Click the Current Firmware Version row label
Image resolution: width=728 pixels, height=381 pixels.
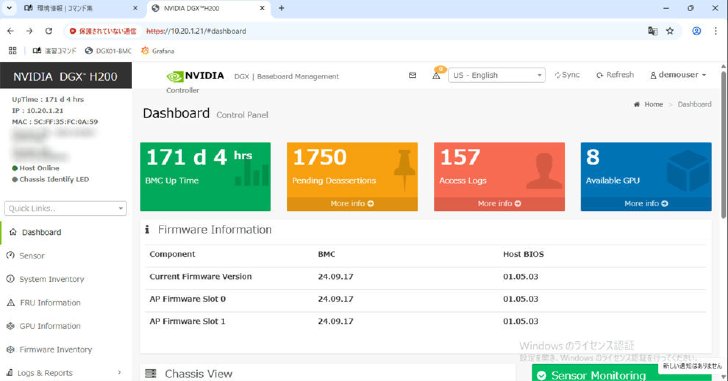[201, 277]
